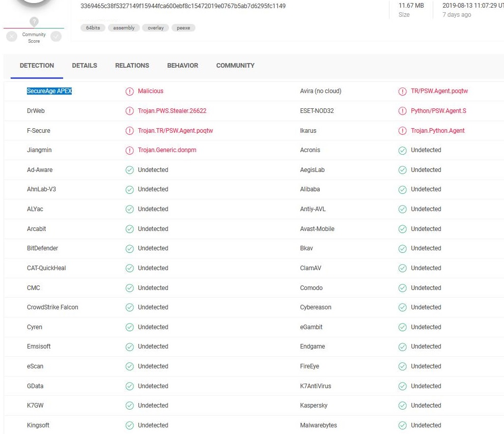Click the green check icon in the Acronis row
The image size is (504, 434).
click(402, 150)
